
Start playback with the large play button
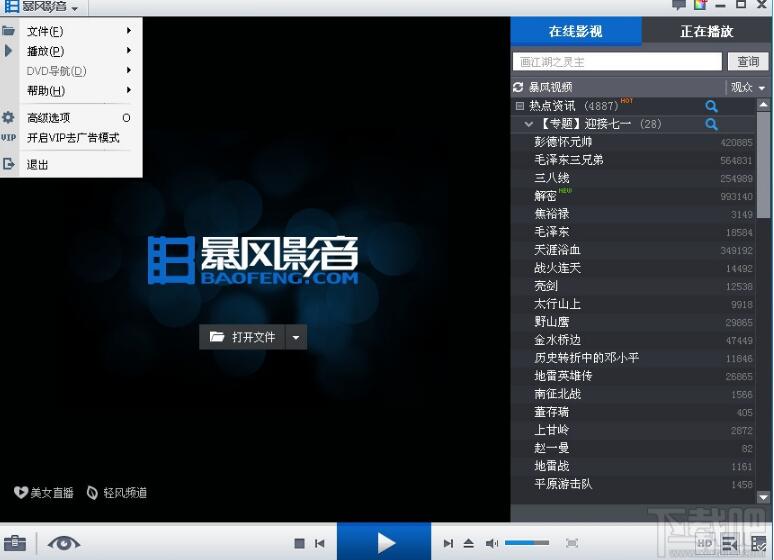pyautogui.click(x=384, y=542)
